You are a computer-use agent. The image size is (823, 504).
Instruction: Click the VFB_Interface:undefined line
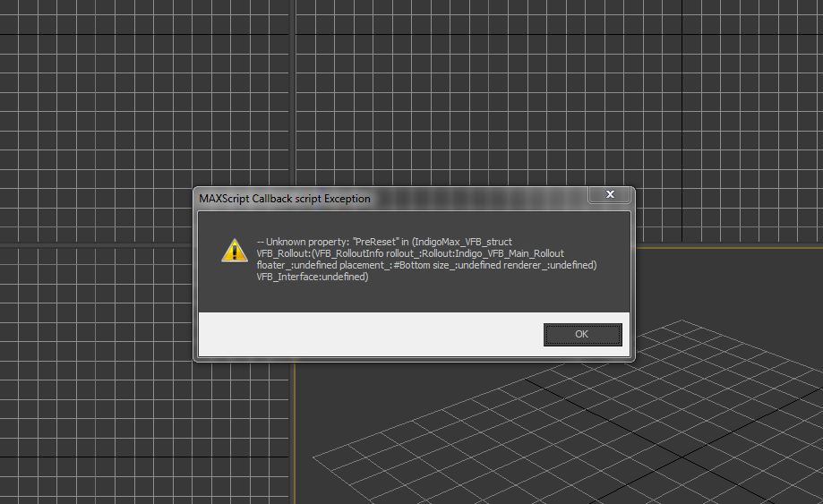click(312, 277)
